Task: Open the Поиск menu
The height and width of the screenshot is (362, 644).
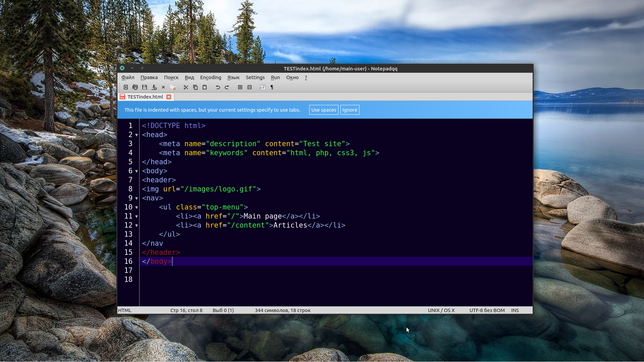Action: (x=171, y=77)
